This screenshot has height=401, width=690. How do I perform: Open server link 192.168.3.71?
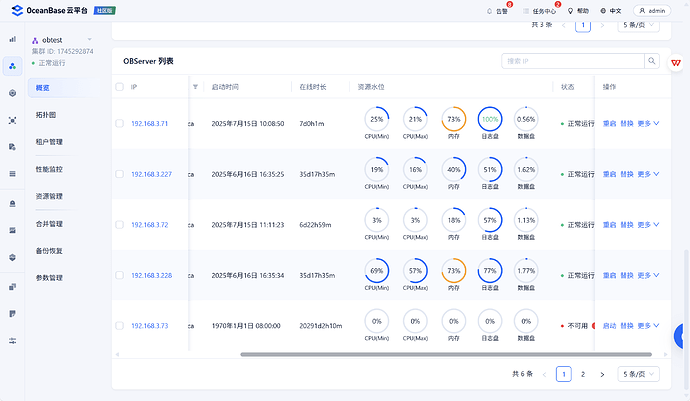(x=150, y=124)
